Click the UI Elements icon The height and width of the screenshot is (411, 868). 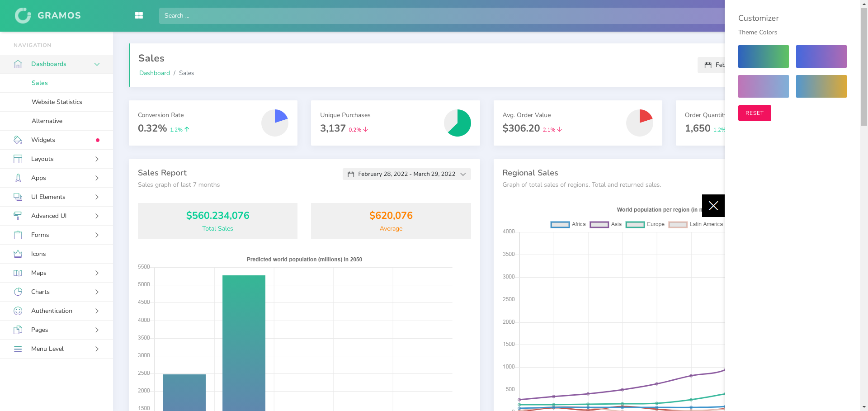point(18,197)
